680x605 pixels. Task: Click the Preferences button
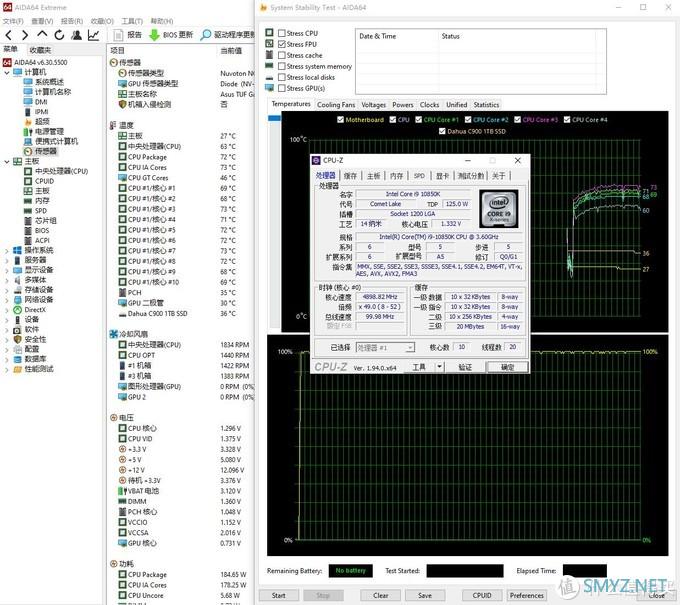tap(526, 595)
